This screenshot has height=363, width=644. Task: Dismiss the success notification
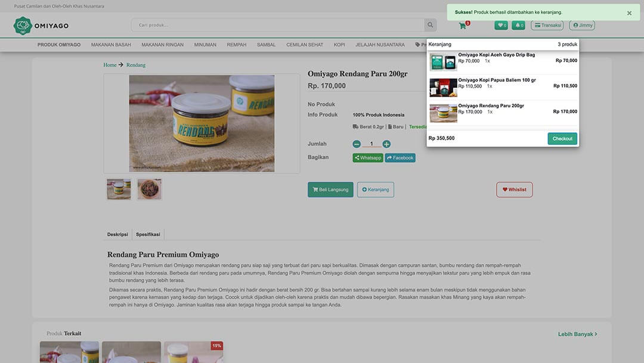pos(629,13)
